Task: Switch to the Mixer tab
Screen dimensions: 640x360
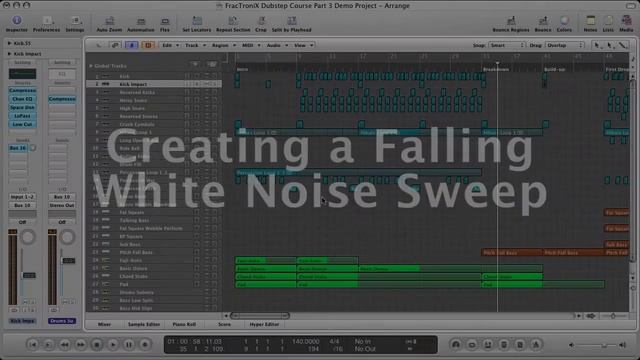Action: tap(104, 324)
